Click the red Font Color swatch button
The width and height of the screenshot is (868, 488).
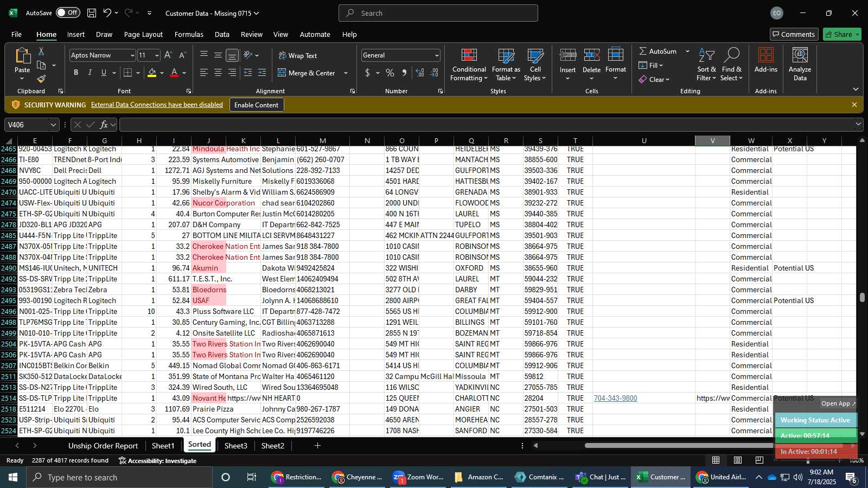pos(174,73)
